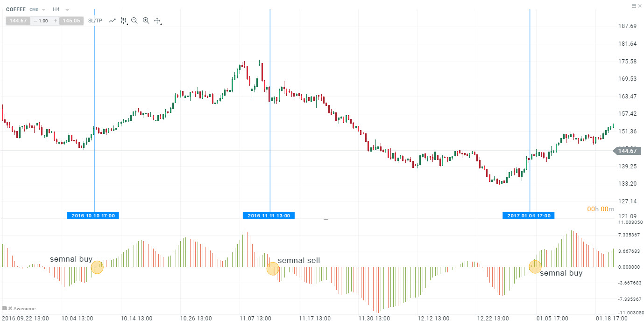644x326 pixels.
Task: Zoom out using the magnifier minus icon
Action: click(134, 21)
